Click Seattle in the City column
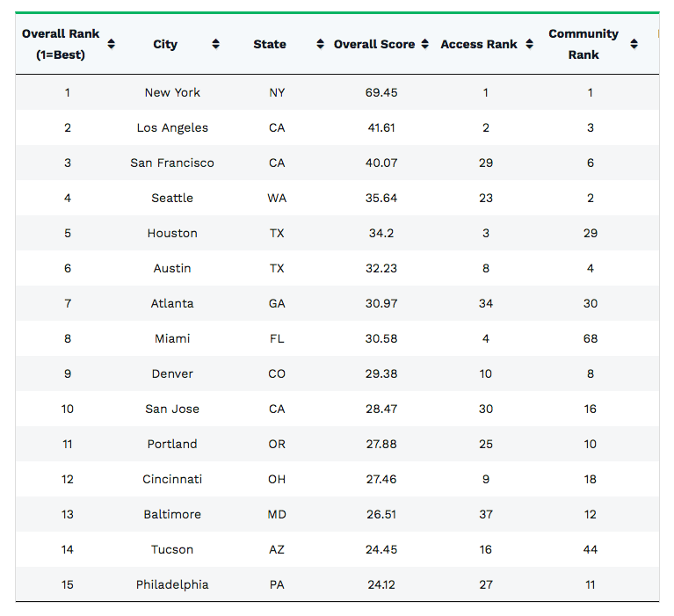674x616 pixels. 172,198
